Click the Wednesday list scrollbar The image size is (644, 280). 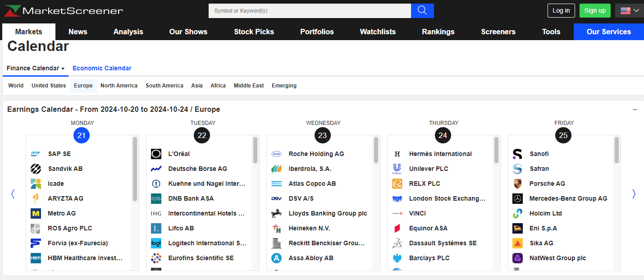[376, 150]
